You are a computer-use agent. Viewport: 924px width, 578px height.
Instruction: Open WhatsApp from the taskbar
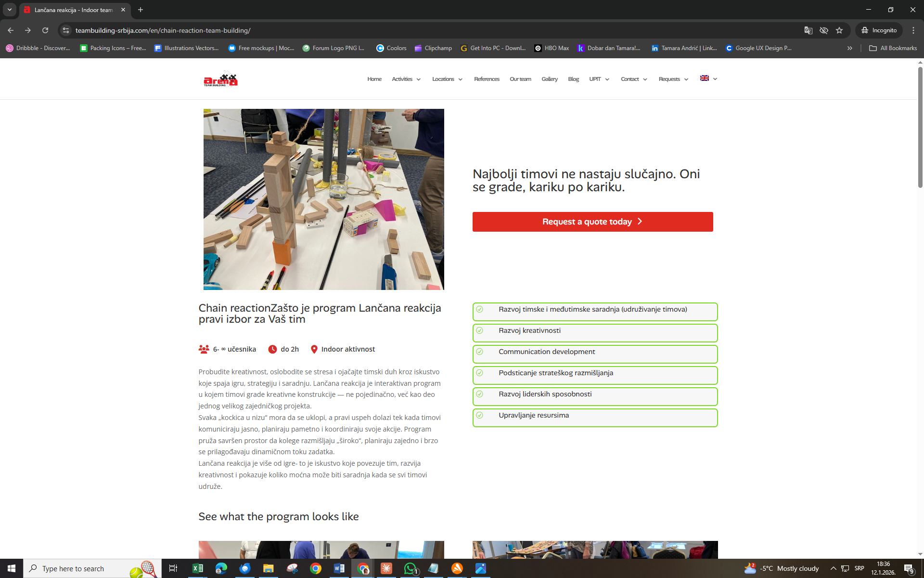point(410,568)
